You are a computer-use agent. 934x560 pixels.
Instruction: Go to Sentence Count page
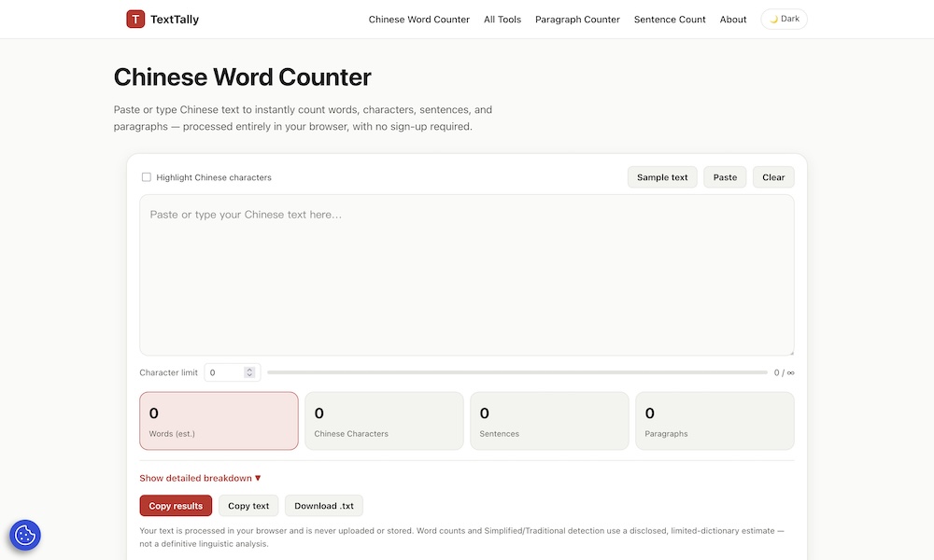(x=670, y=20)
